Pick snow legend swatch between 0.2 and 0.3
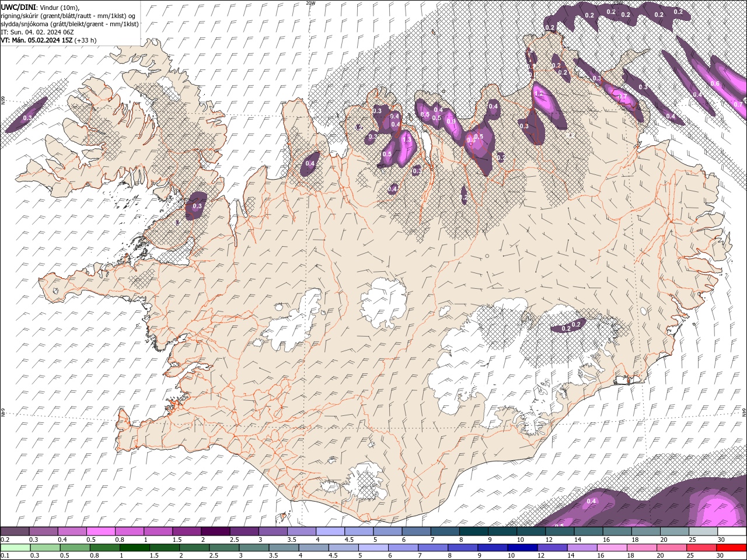The image size is (747, 560). click(x=15, y=531)
